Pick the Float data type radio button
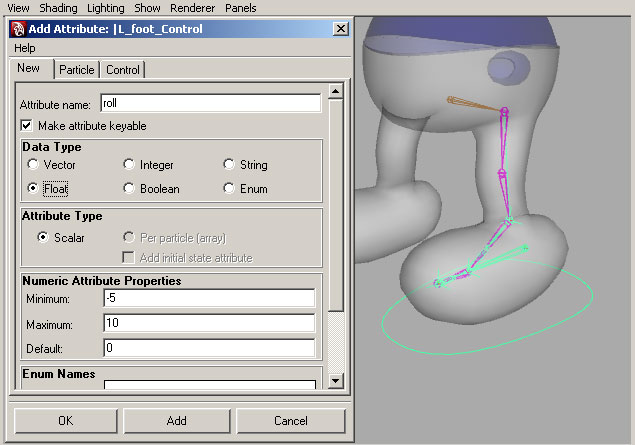The width and height of the screenshot is (635, 445). pyautogui.click(x=34, y=188)
